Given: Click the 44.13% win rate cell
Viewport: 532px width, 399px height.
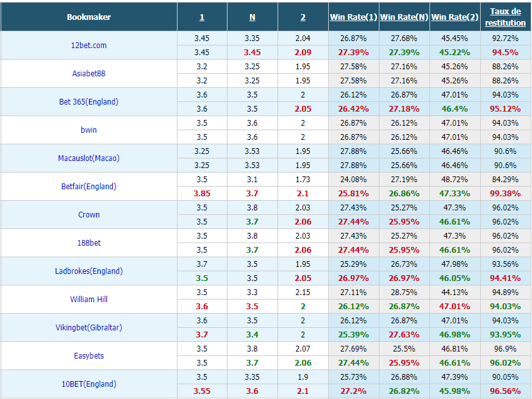Looking at the screenshot, I should [454, 292].
